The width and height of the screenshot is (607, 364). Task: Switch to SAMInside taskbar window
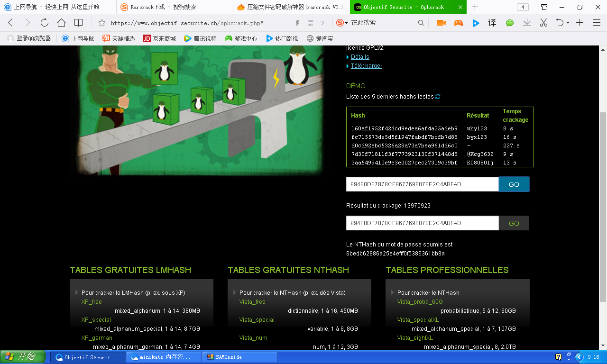240,357
